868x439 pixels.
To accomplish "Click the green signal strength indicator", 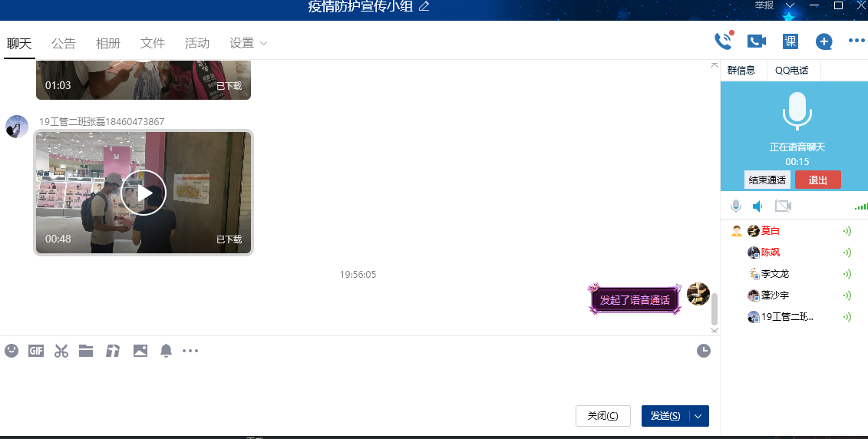I will point(861,206).
